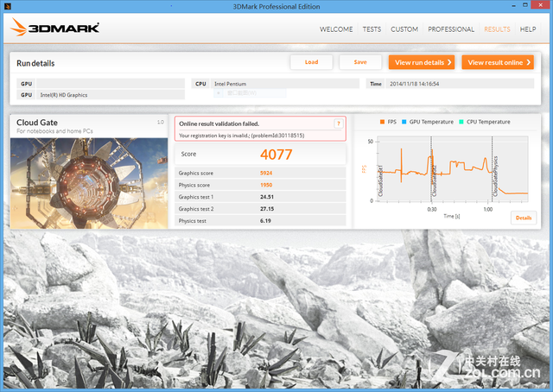553x392 pixels.
Task: Go to the PROFESSIONAL tab
Action: 451,29
